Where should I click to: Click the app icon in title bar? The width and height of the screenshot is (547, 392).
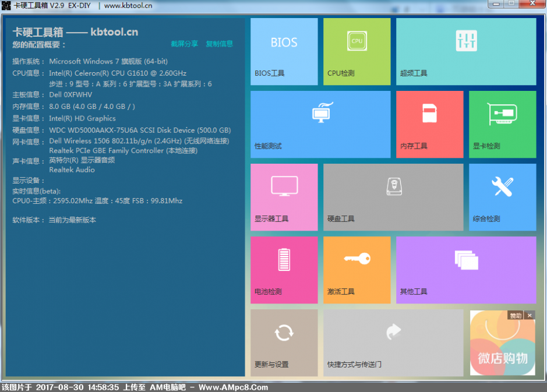pos(6,5)
